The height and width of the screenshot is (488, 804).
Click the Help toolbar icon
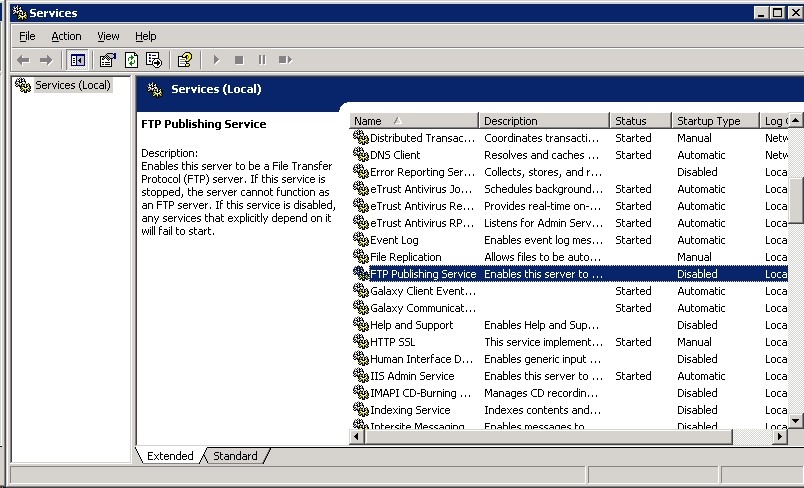(x=185, y=60)
